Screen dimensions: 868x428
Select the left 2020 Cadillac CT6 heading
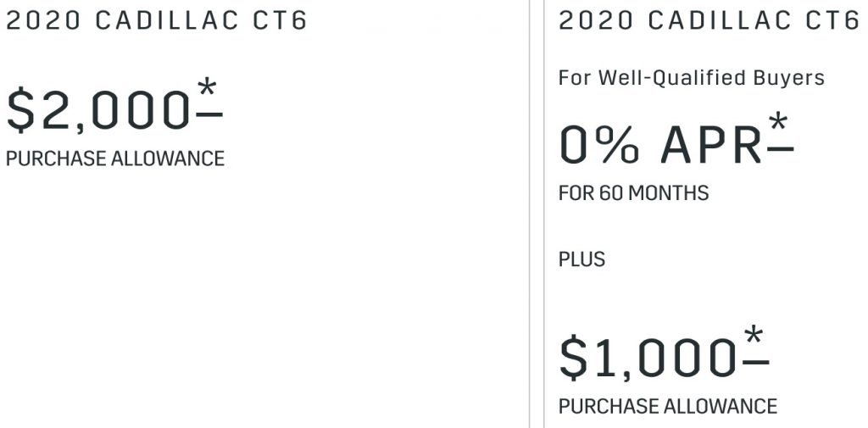click(x=157, y=21)
